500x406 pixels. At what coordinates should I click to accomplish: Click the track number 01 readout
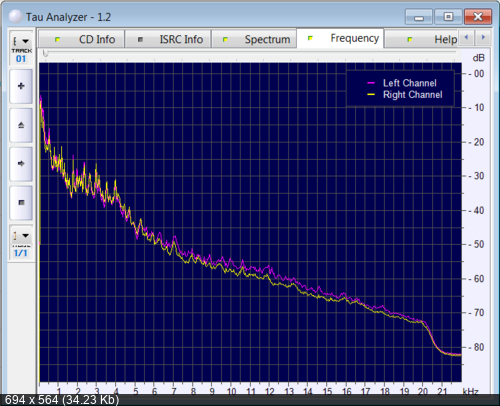point(21,59)
